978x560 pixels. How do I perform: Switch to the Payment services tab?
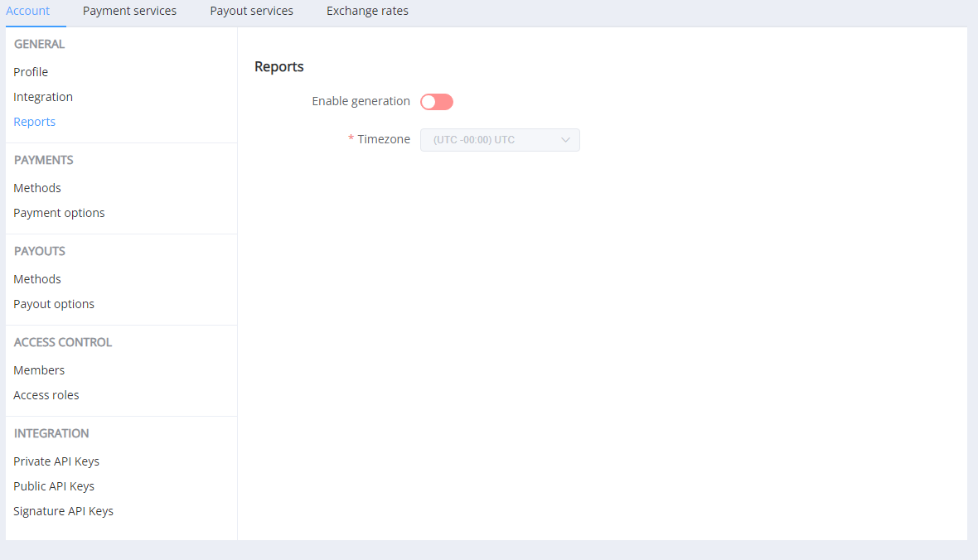(129, 12)
